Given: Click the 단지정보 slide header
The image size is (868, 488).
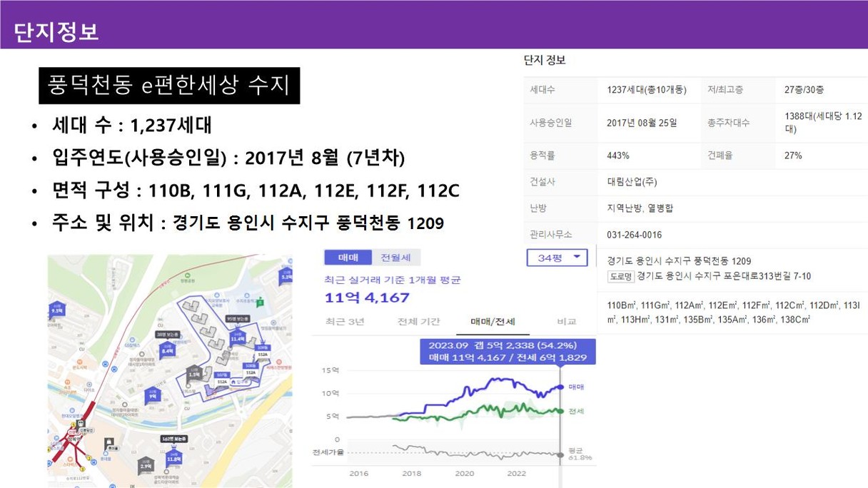Looking at the screenshot, I should coord(56,31).
